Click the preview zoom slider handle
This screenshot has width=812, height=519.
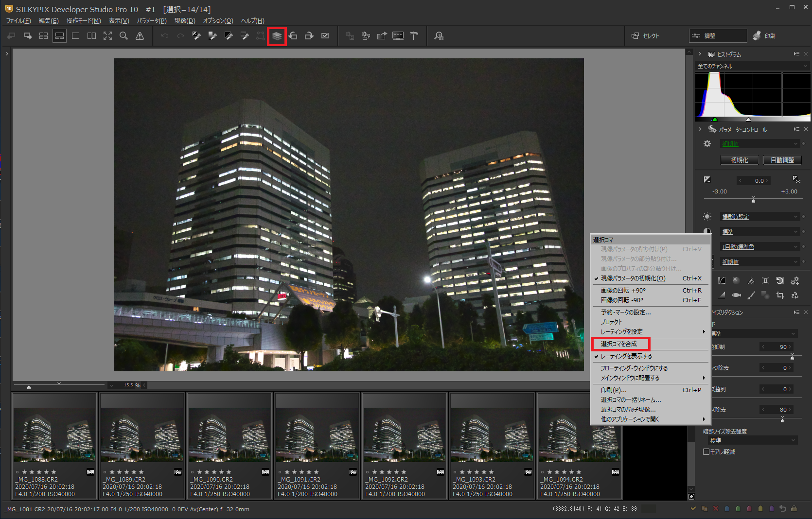[x=29, y=387]
